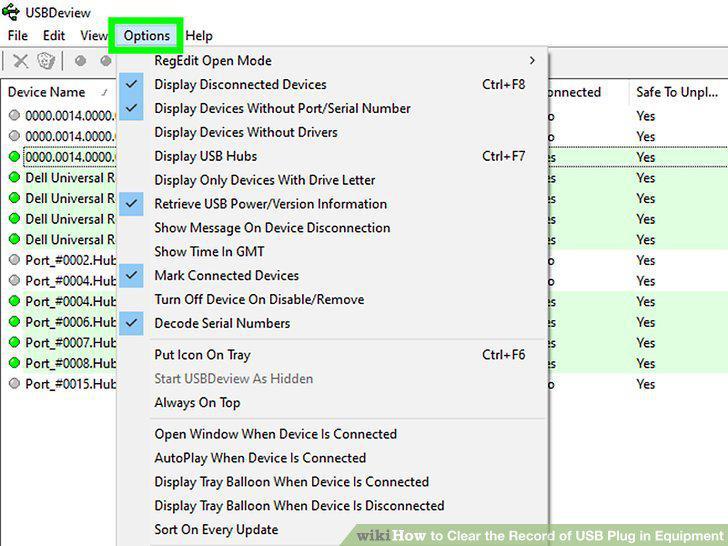Uncheck Mark Connected Devices
Image resolution: width=728 pixels, height=546 pixels.
332,275
